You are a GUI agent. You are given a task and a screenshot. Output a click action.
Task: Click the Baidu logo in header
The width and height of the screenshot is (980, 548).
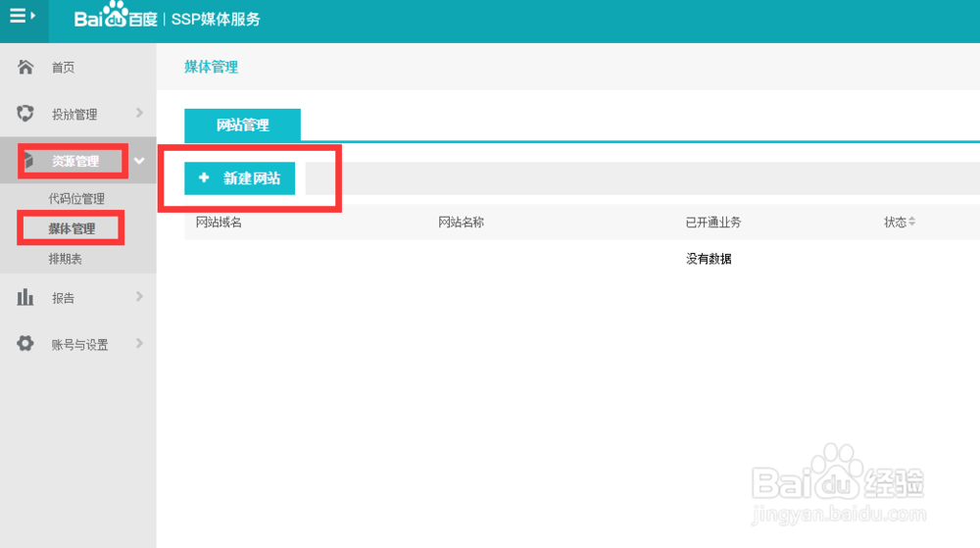[x=116, y=16]
